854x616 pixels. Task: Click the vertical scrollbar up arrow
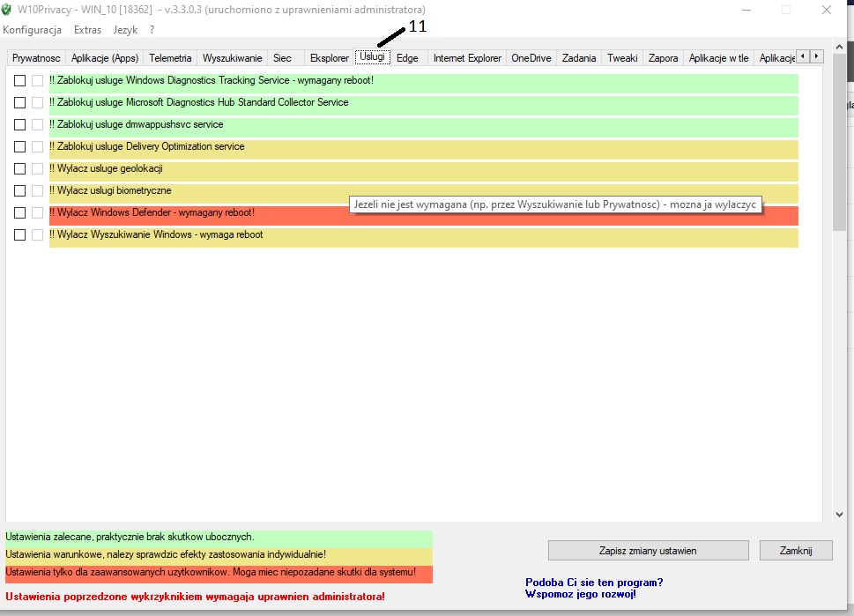[839, 47]
